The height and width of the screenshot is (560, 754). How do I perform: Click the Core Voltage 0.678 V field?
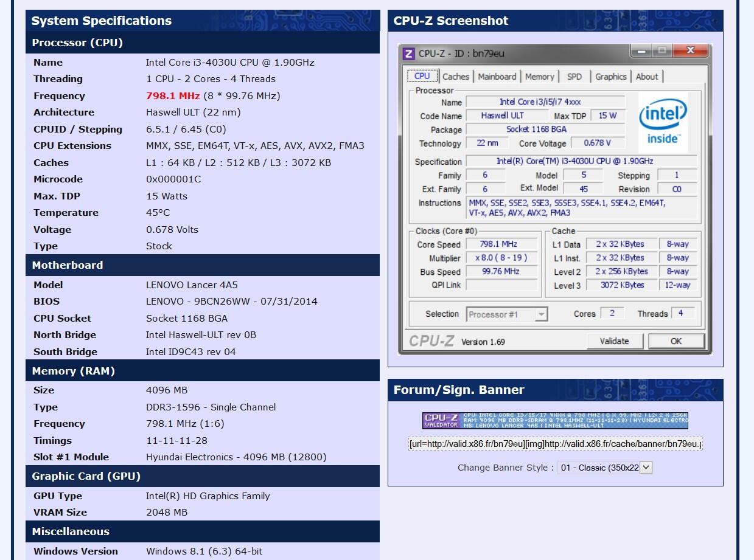[597, 143]
